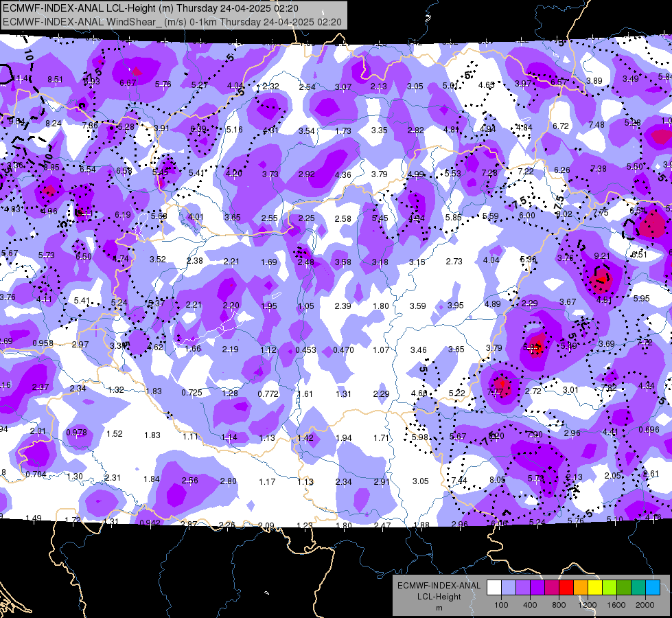
Task: Click the wind shear value 7.44
Action: pos(459,481)
